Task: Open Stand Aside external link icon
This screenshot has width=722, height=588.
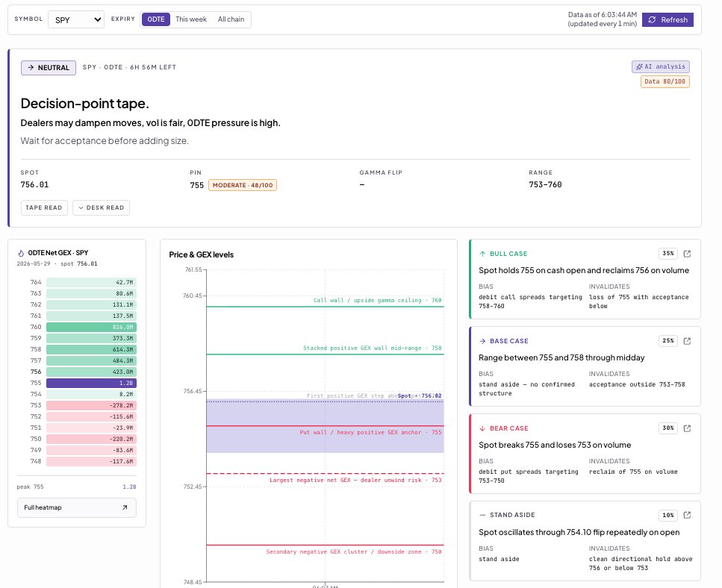Action: tap(687, 515)
